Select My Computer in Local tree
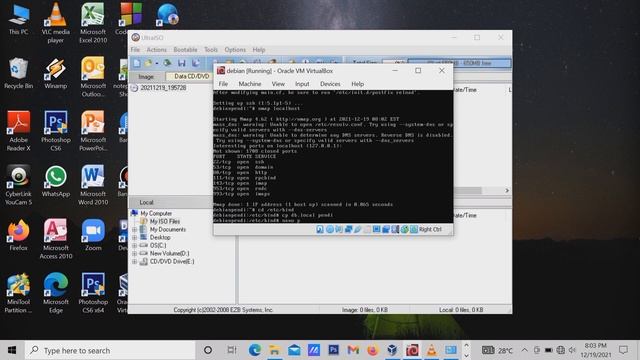Image resolution: width=640 pixels, height=360 pixels. [x=156, y=213]
